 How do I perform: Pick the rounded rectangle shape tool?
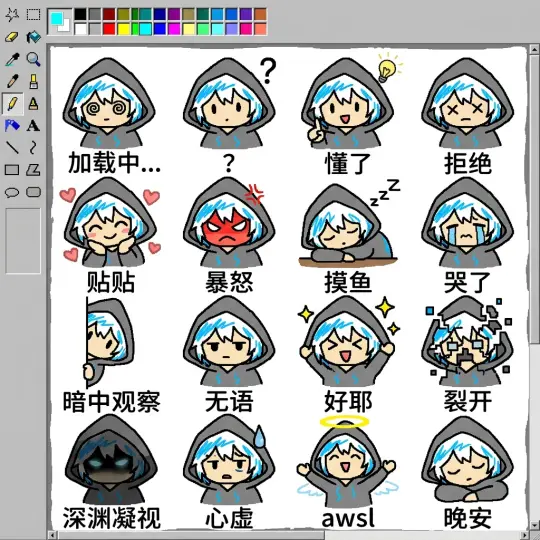coord(33,192)
